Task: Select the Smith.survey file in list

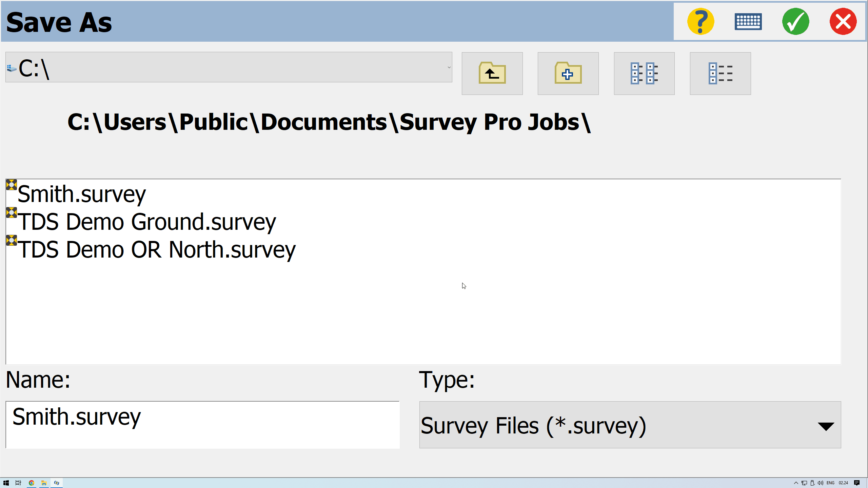Action: tap(81, 194)
